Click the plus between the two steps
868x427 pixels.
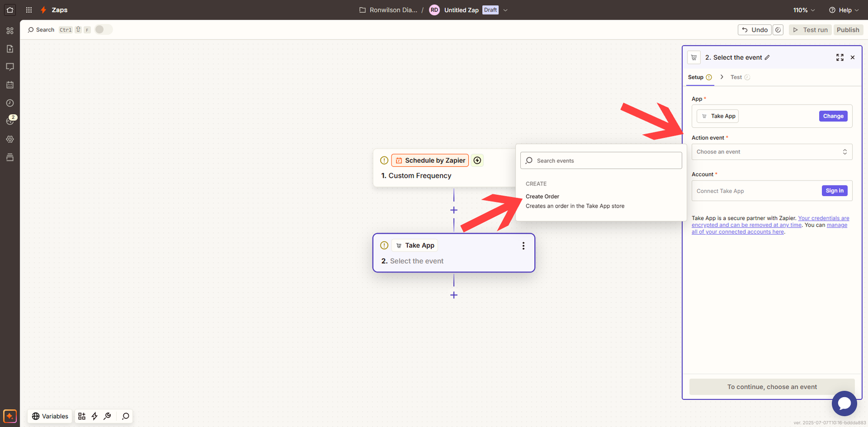pyautogui.click(x=454, y=210)
